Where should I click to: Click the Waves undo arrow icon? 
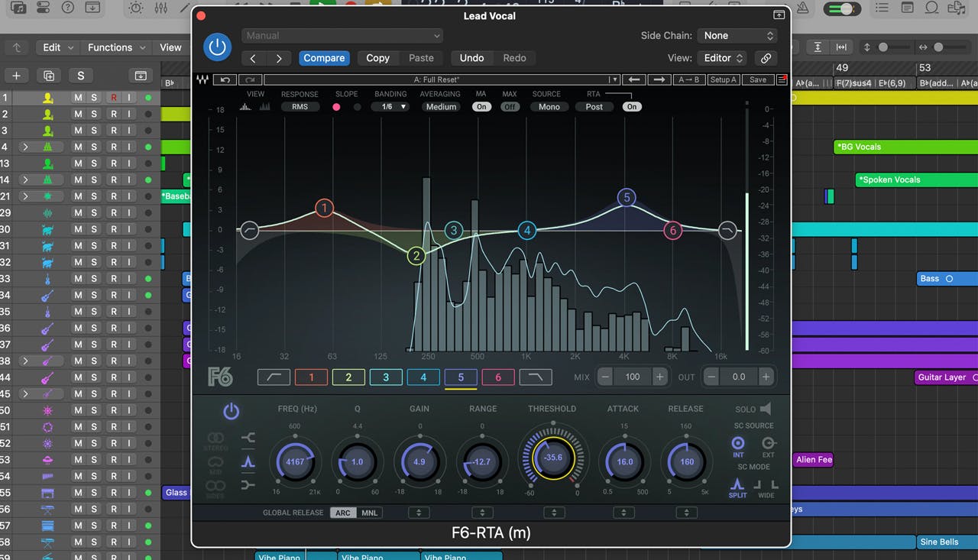pos(225,79)
